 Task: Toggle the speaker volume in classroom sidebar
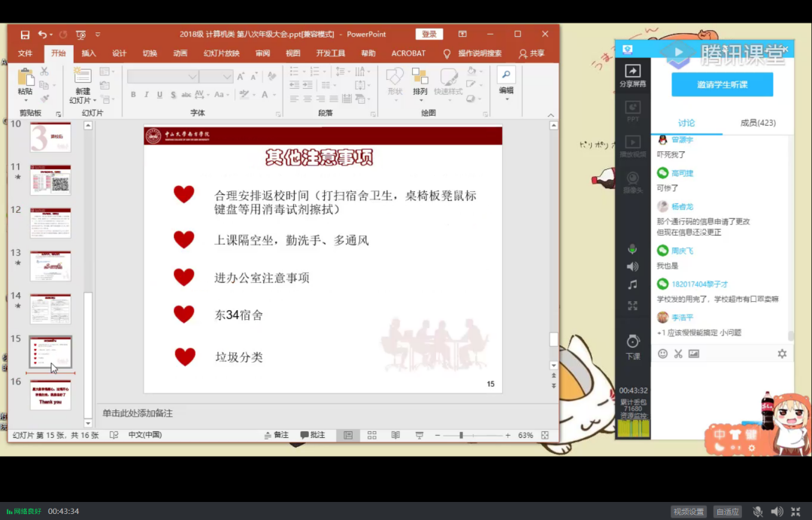point(632,266)
